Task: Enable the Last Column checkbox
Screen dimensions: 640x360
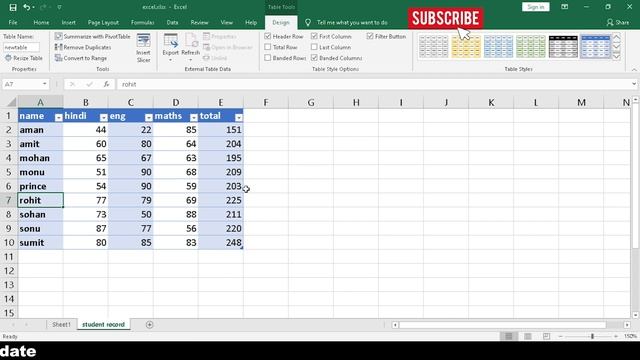Action: [x=314, y=47]
